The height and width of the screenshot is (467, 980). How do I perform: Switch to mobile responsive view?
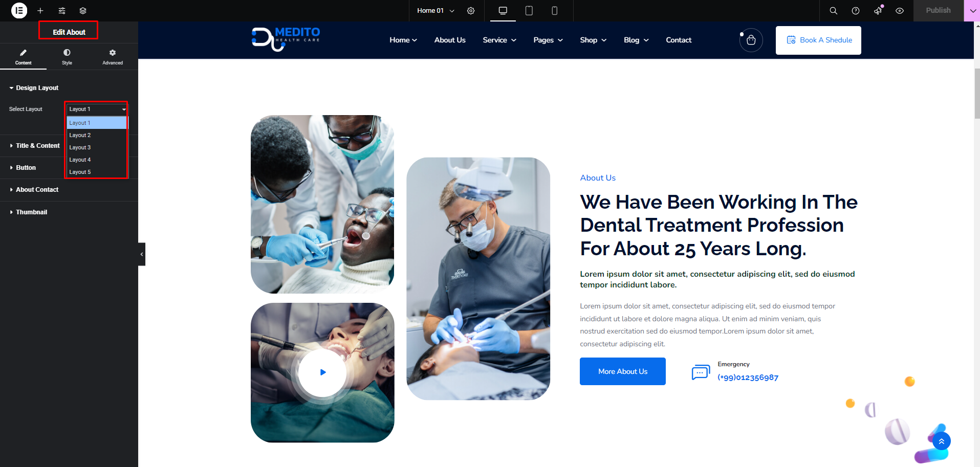pyautogui.click(x=554, y=11)
